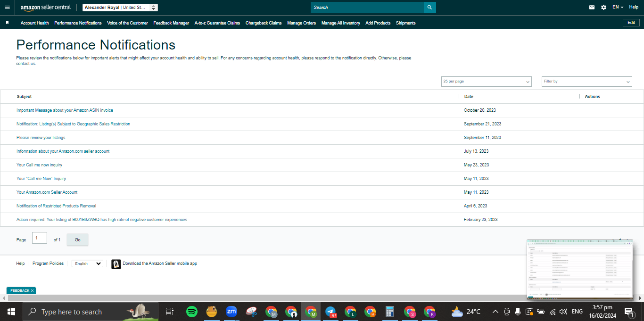The image size is (644, 321).
Task: Open the hamburger navigation menu
Action: coord(7,8)
